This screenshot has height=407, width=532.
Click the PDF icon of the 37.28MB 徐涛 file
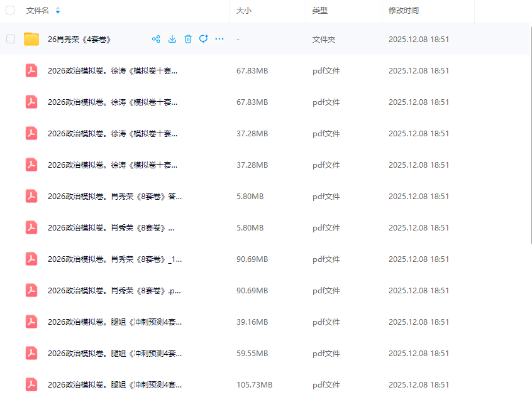(31, 133)
